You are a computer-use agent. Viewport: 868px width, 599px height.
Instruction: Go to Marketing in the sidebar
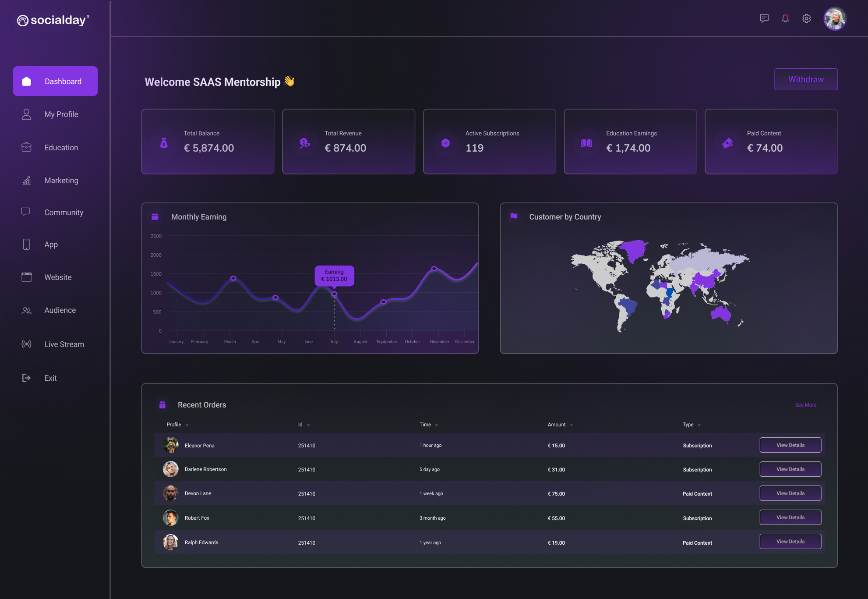coord(61,180)
